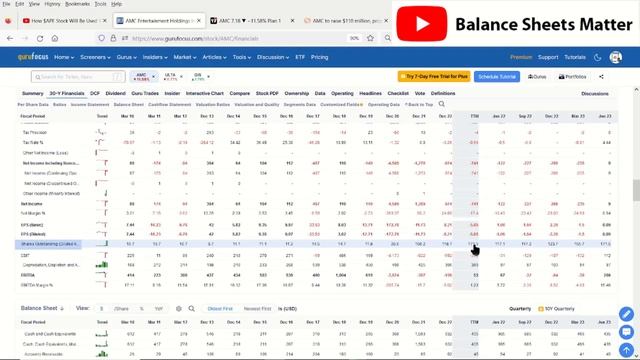Screen dimensions: 640x360
Task: Select the Quarterly view option
Action: (x=520, y=309)
